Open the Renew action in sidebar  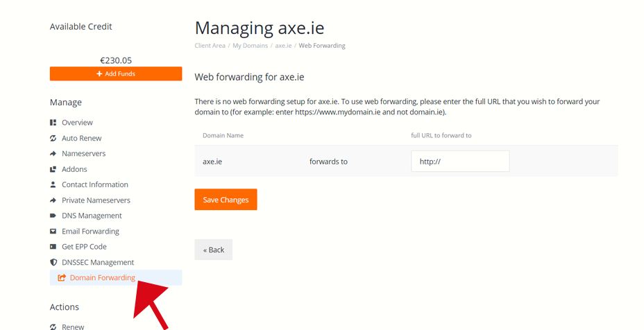(x=73, y=326)
